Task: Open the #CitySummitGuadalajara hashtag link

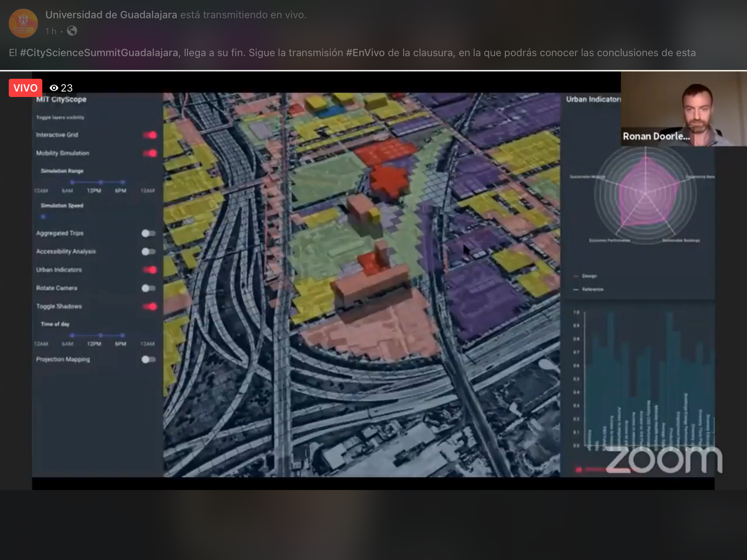Action: coord(99,53)
